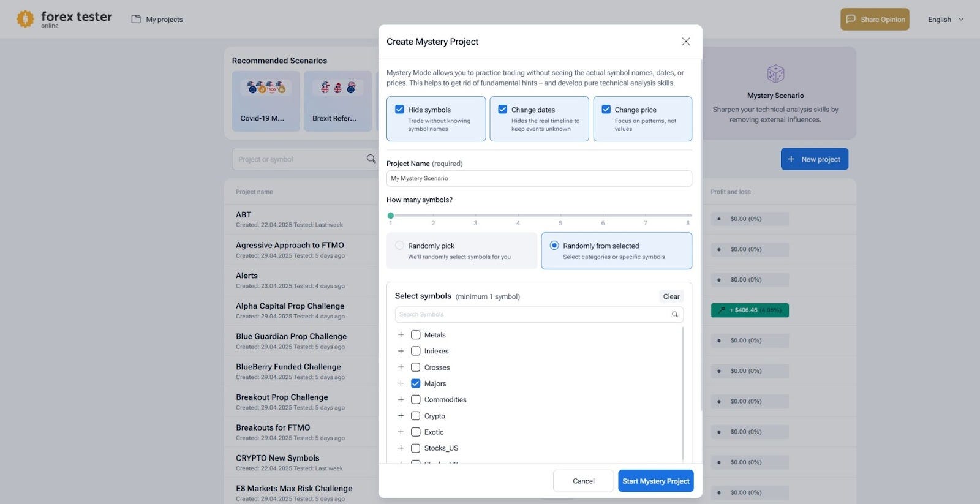Screen dimensions: 980x504
Task: Select Randomly from selected radio option
Action: 554,246
